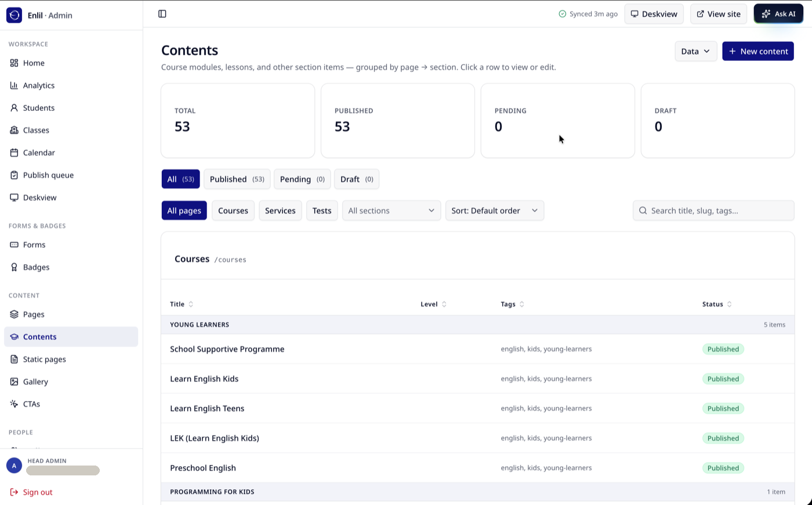Screen dimensions: 812x505
Task: Click the Pending 0 stat card
Action: click(557, 121)
